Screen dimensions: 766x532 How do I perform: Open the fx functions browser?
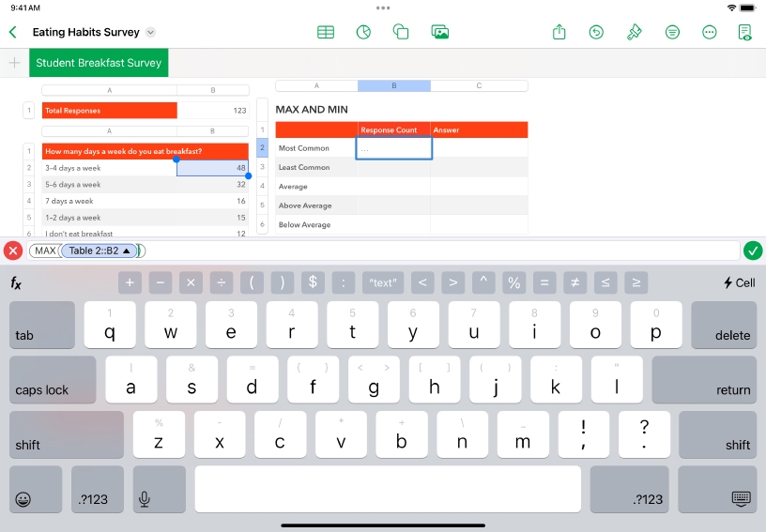16,282
